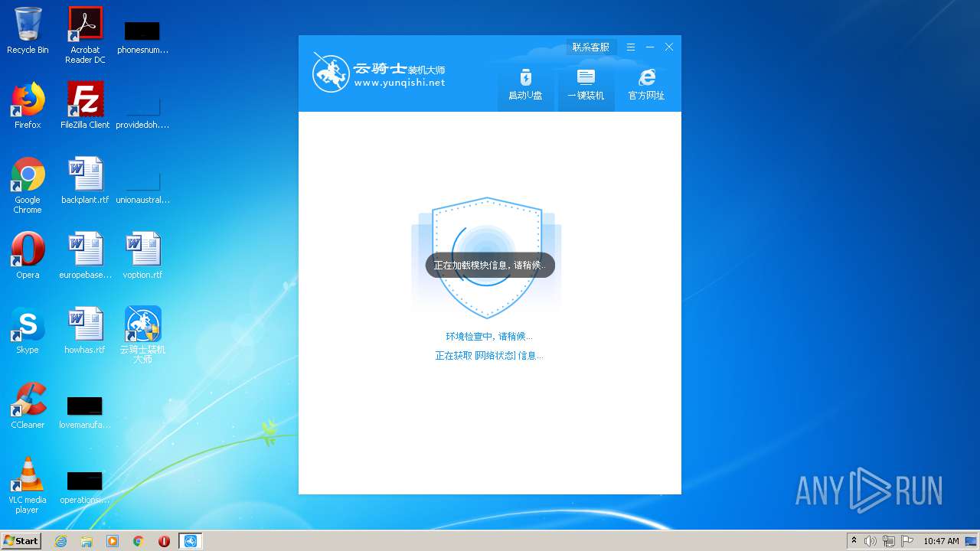Open the Action Center flag icon
The image size is (980, 551).
click(x=907, y=541)
